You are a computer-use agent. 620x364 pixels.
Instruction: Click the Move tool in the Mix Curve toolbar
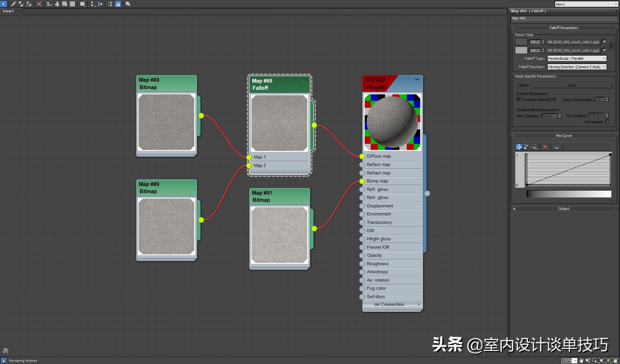tap(519, 147)
